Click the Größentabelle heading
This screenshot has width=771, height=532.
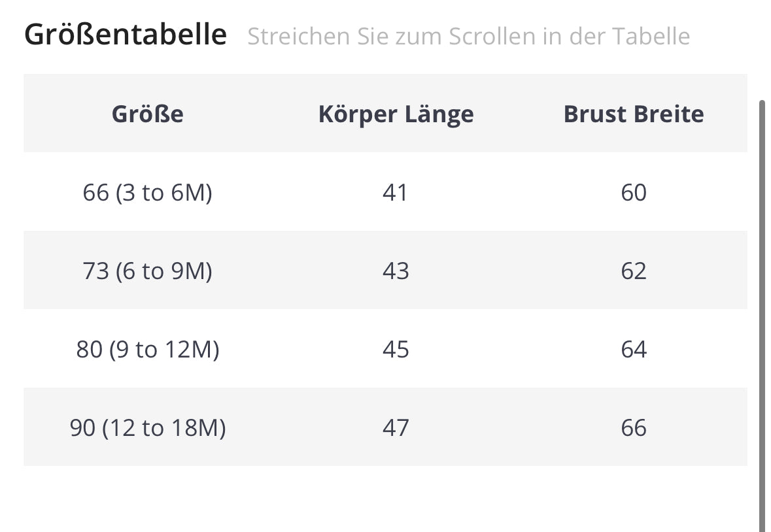[x=126, y=35]
